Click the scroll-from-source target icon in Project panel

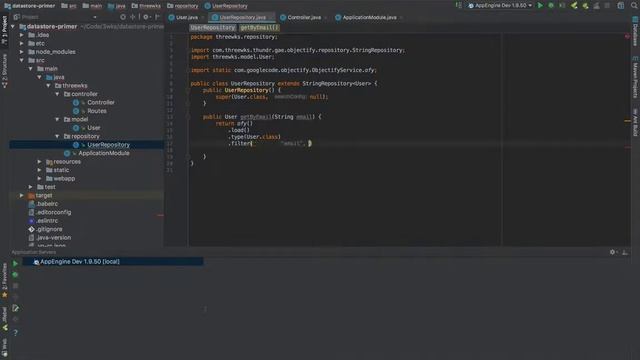123,17
